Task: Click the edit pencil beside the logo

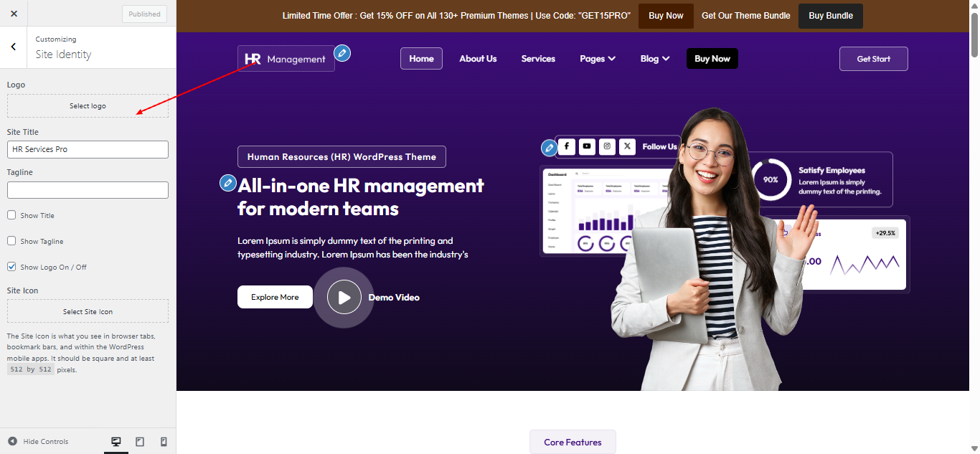Action: 342,53
